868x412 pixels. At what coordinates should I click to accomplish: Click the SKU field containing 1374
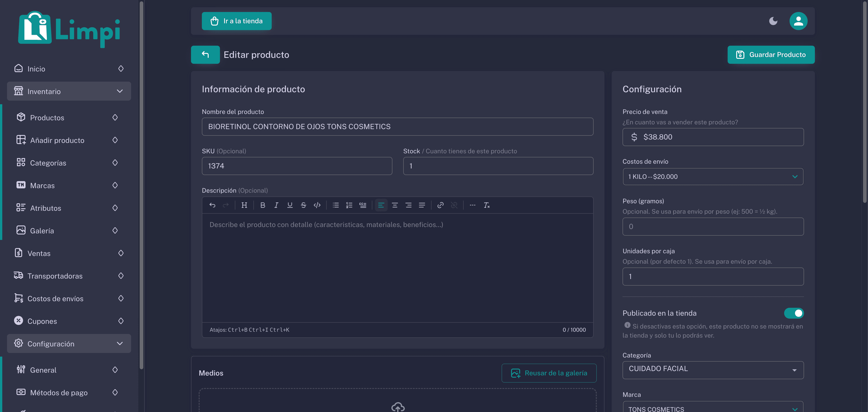click(297, 166)
